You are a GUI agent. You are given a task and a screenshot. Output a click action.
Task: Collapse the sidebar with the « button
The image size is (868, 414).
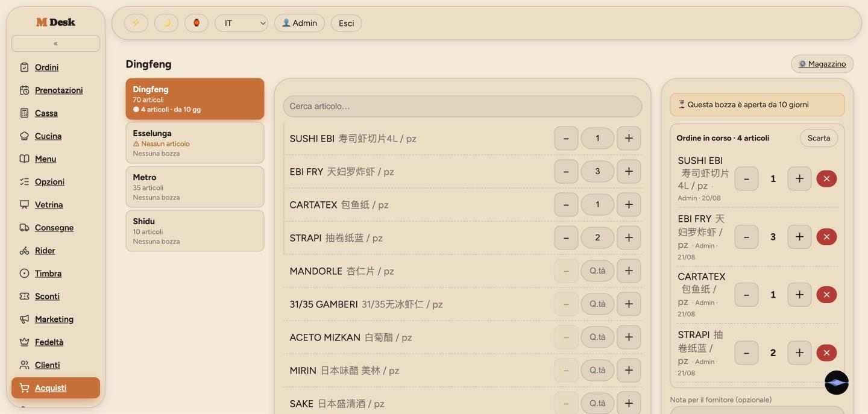[x=55, y=43]
